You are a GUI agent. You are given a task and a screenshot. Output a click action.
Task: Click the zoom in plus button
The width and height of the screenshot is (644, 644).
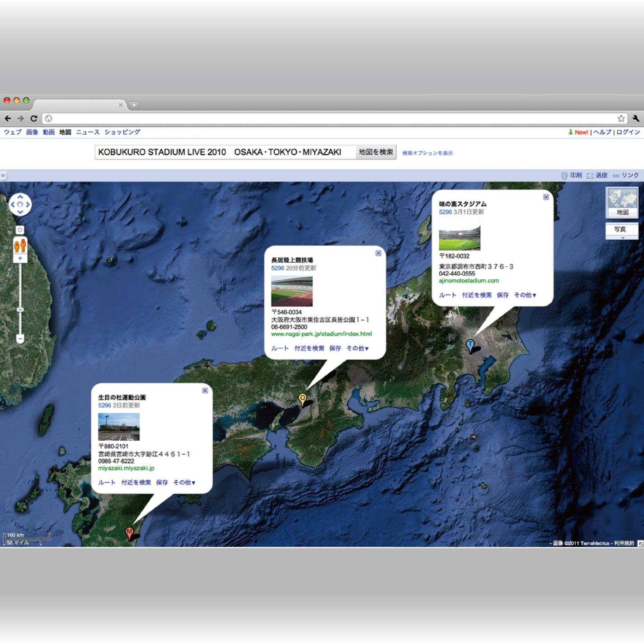(x=20, y=259)
